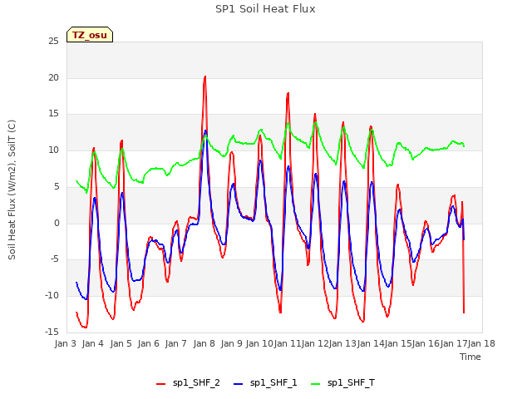532x399 pixels.
Task: Click the Jan 5 x-axis tick label
Action: pyautogui.click(x=121, y=343)
